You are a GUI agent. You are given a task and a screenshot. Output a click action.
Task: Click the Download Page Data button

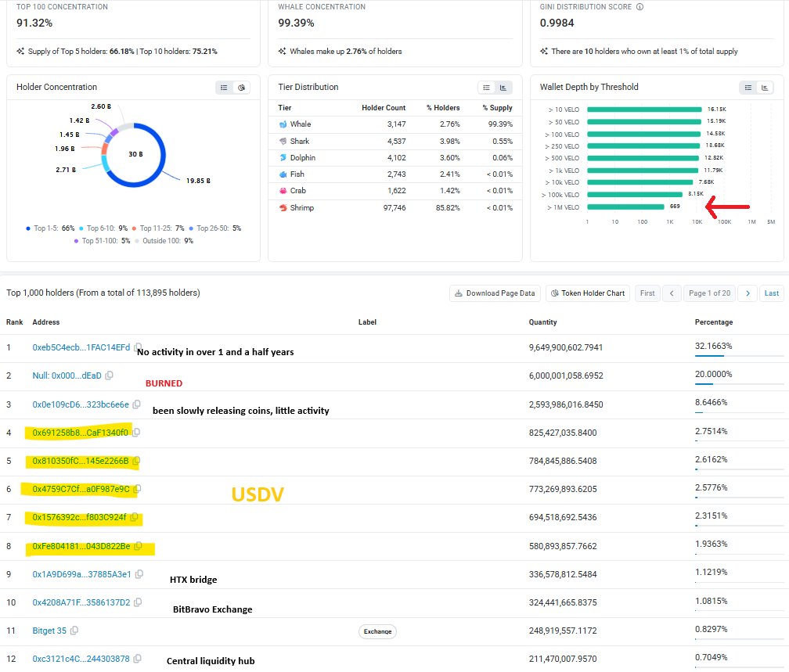[495, 293]
